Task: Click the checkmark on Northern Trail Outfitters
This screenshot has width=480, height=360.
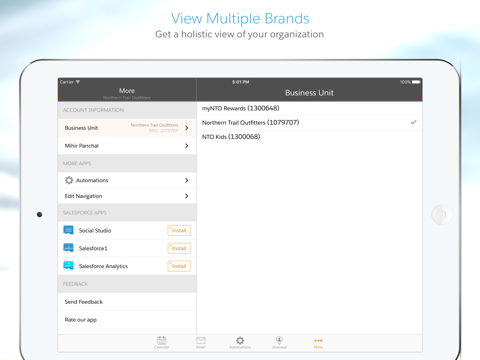Action: (x=413, y=122)
